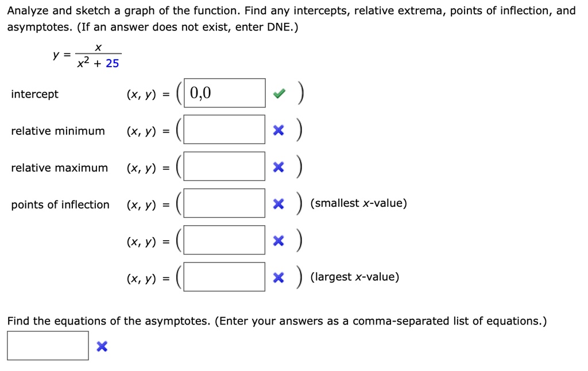Click the X next to the middle inflection point box
The height and width of the screenshot is (371, 588).
(x=278, y=240)
